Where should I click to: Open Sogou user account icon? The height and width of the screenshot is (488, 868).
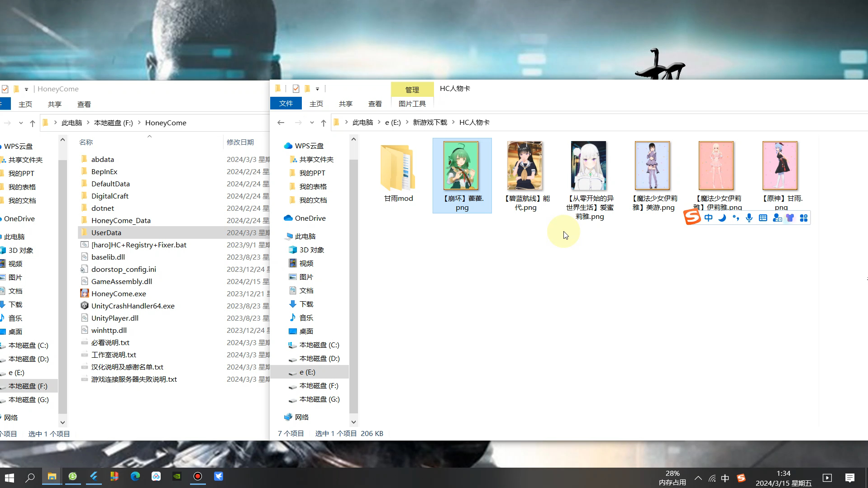point(777,218)
